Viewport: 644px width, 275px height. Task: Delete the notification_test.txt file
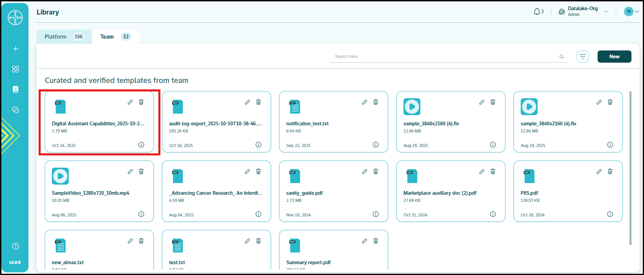376,102
